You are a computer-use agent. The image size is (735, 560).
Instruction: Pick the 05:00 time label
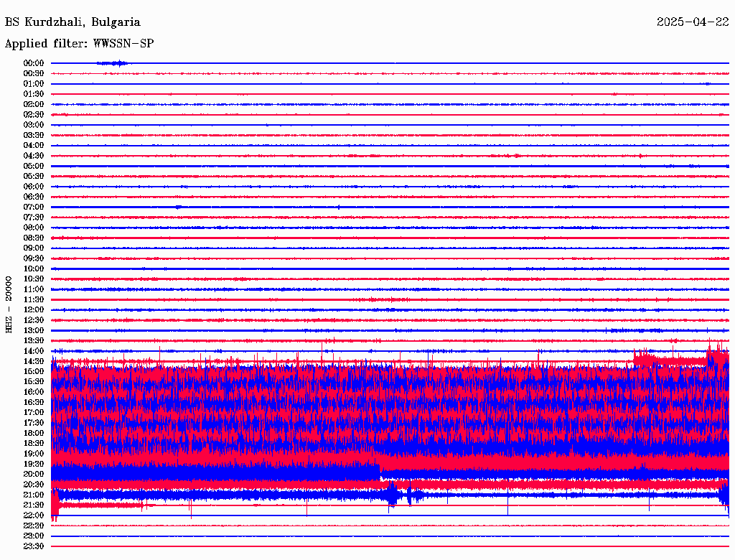34,166
